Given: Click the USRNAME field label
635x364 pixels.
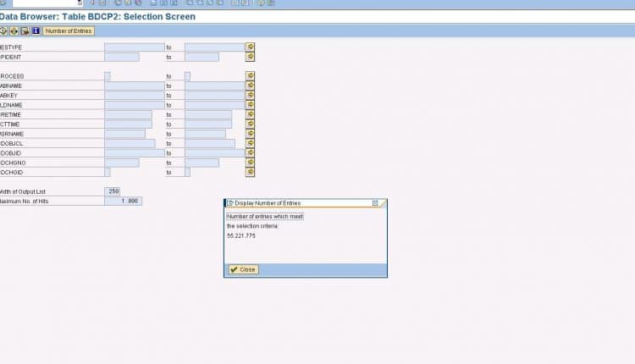Looking at the screenshot, I should (12, 134).
